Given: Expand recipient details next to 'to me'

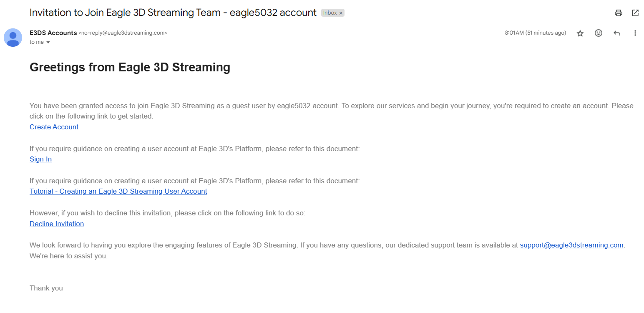Looking at the screenshot, I should point(48,42).
